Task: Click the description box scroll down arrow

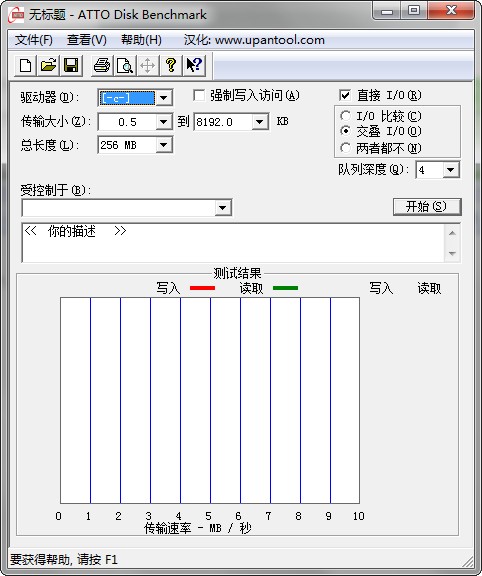Action: (452, 253)
